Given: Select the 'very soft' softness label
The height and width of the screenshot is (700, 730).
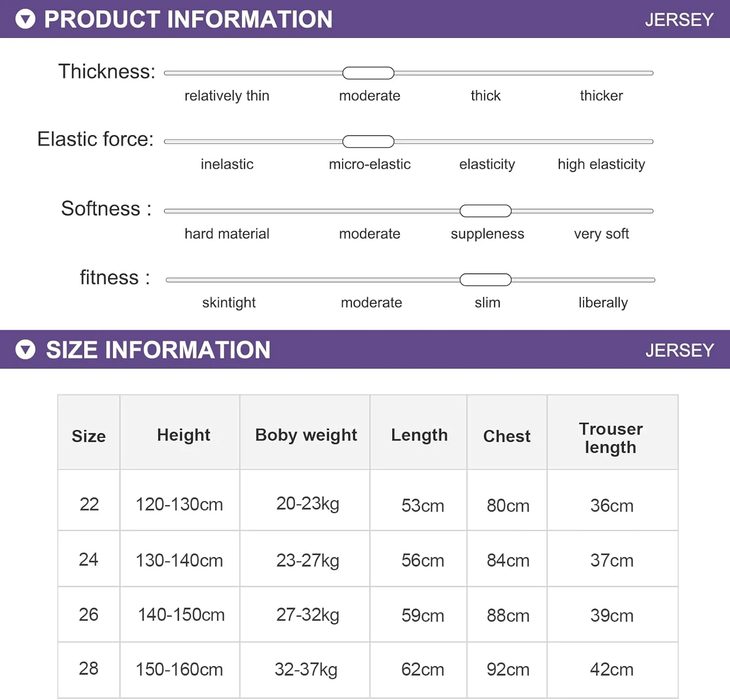Looking at the screenshot, I should pyautogui.click(x=601, y=234).
